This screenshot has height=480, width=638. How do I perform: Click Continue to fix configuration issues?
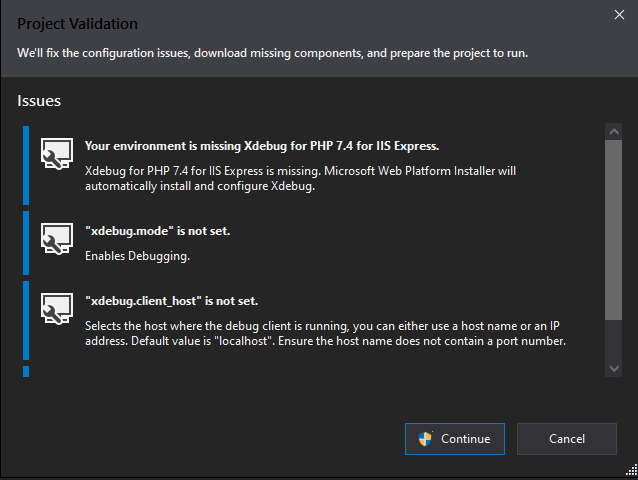pyautogui.click(x=455, y=439)
